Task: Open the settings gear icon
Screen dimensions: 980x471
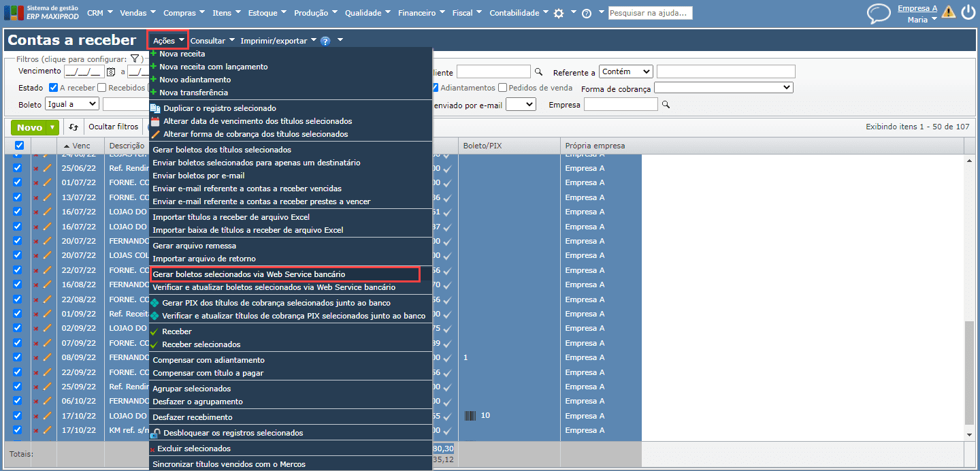Action: (559, 13)
